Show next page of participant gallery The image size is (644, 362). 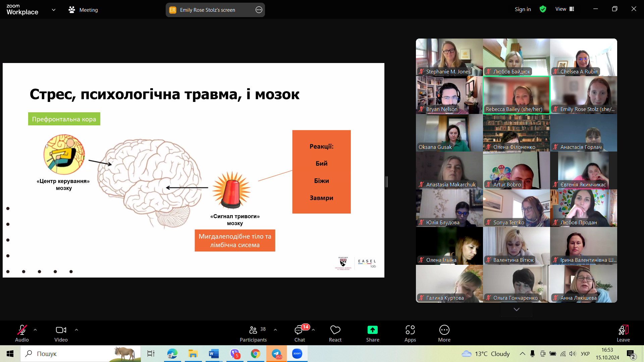pos(517,309)
